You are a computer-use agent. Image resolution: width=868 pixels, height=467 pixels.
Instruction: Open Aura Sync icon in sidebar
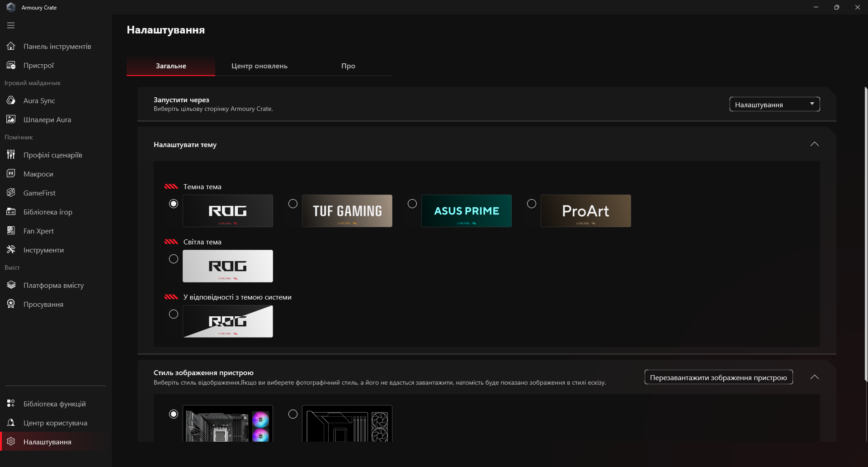(11, 100)
